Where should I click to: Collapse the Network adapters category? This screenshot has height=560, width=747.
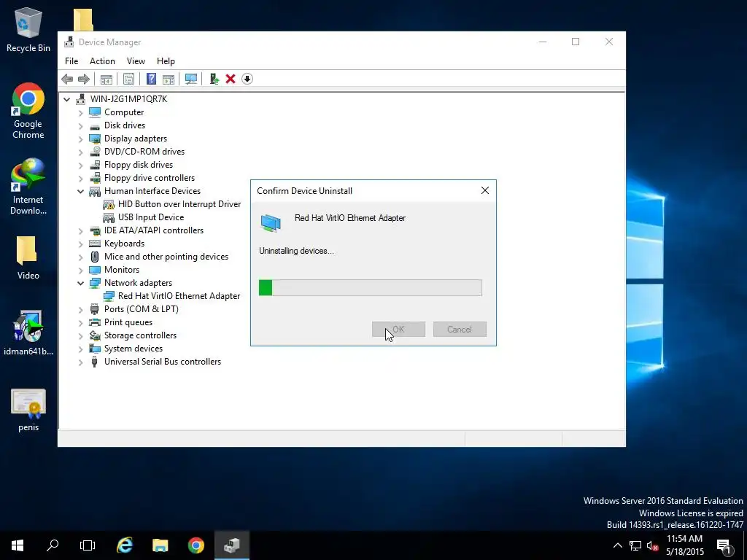80,284
